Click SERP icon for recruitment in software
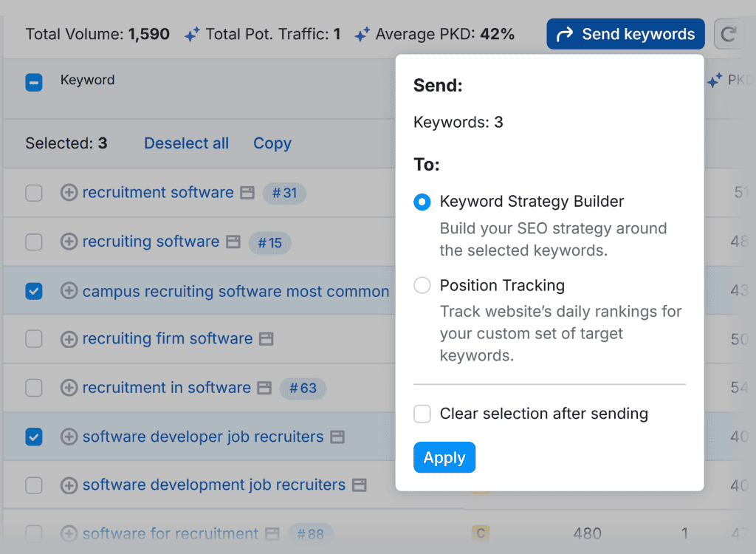The image size is (756, 554). [264, 388]
